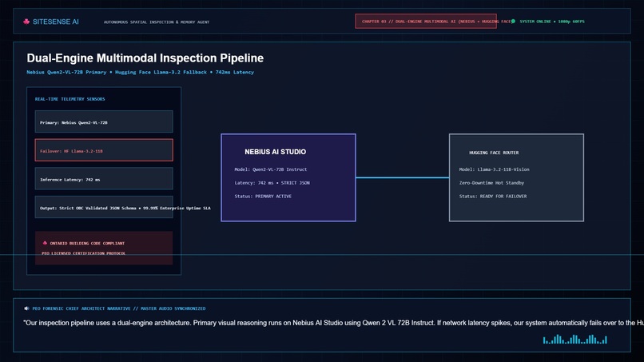
Task: Click the maple leaf icon in Ontario compliance badge
Action: (x=45, y=243)
